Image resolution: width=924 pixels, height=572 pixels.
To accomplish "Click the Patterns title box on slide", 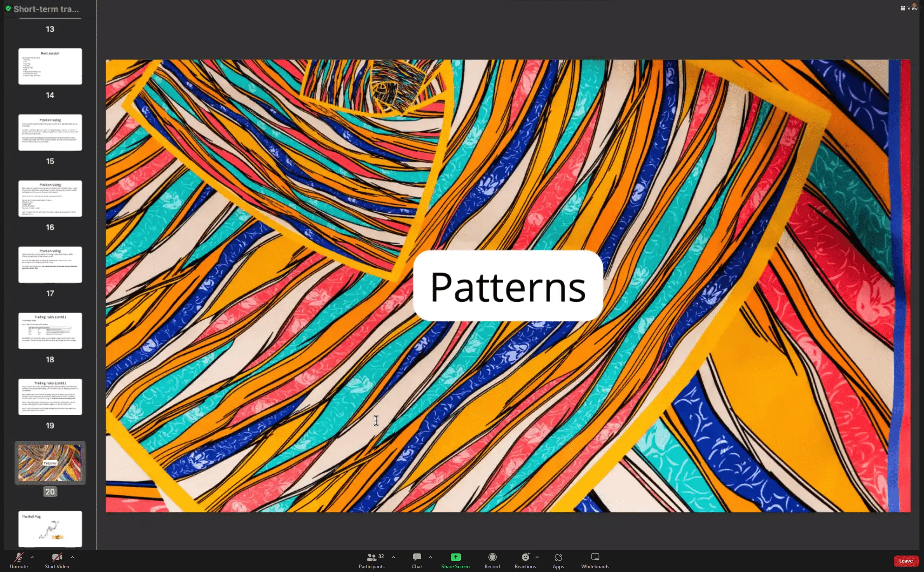I will click(508, 286).
